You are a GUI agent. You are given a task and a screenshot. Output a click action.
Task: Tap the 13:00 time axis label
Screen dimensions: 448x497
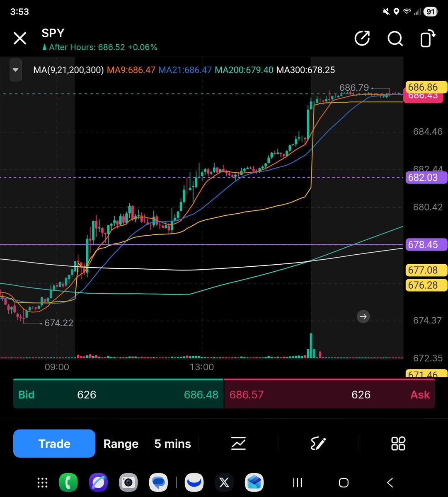202,367
